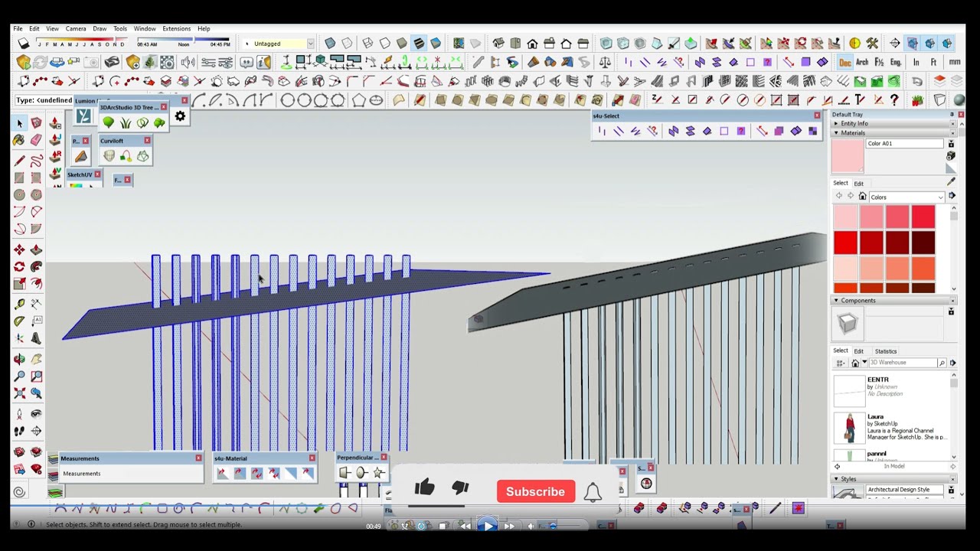
Task: Click the grass icon in 3DArcStudio toolbar
Action: pos(126,122)
